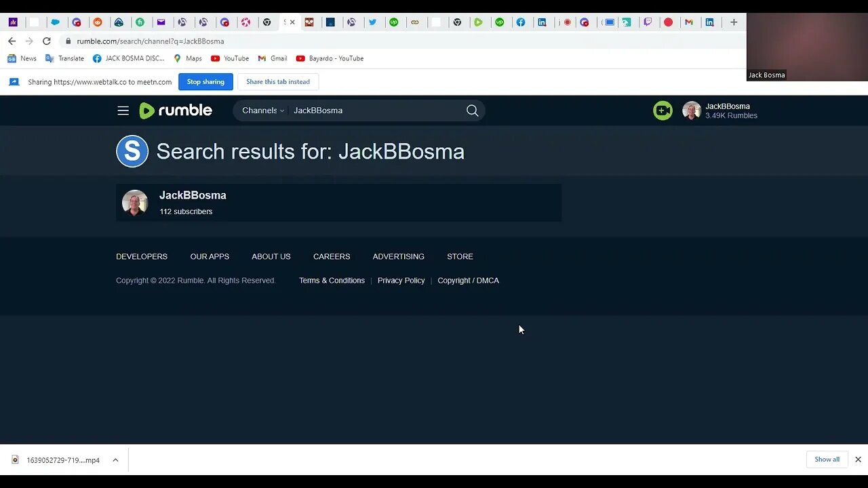Switch to the Gmail tab
This screenshot has width=868, height=488.
[689, 22]
